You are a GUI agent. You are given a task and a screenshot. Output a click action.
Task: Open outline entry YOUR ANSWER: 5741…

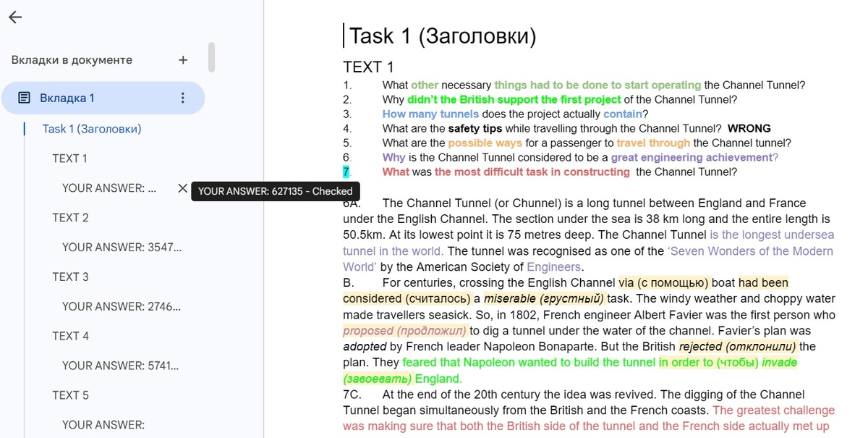[x=122, y=366]
